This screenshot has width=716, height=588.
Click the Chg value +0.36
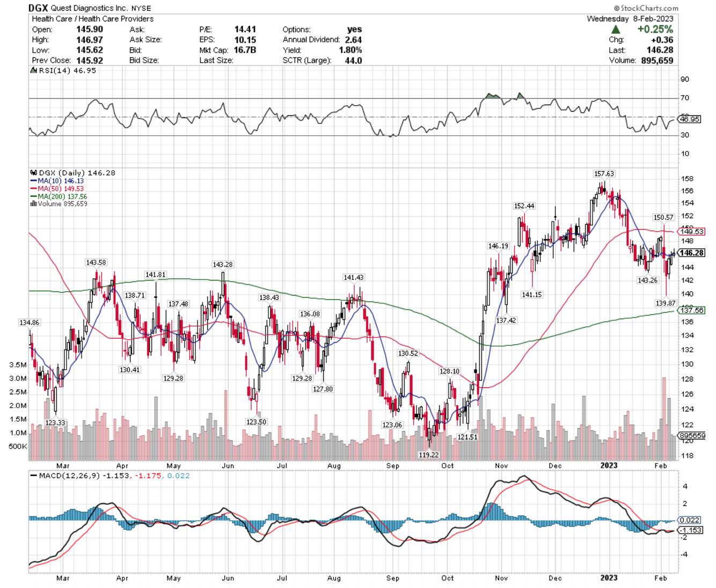click(x=662, y=40)
